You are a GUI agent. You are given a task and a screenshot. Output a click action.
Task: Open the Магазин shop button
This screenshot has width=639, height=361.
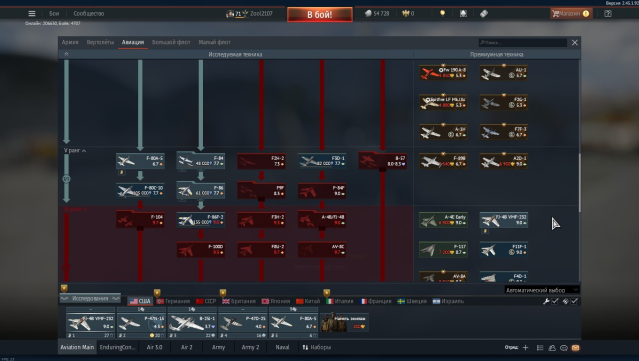tap(571, 13)
